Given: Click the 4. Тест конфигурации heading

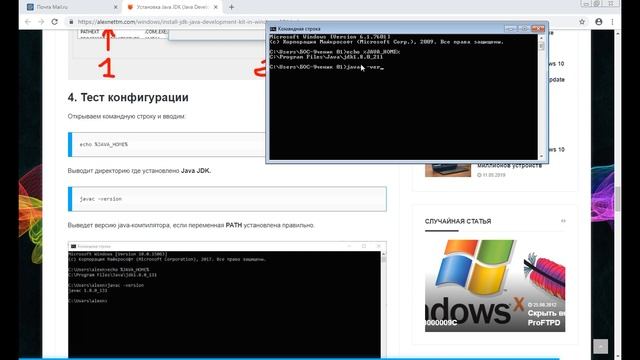Looking at the screenshot, I should pyautogui.click(x=128, y=98).
